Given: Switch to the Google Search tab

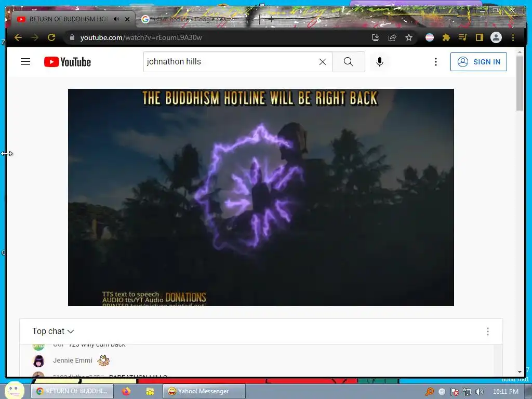Looking at the screenshot, I should pos(193,19).
